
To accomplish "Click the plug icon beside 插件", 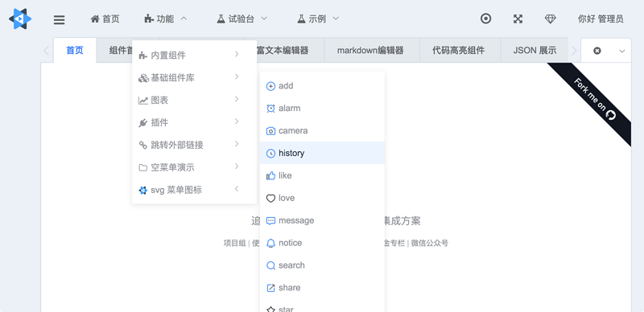I will (143, 123).
